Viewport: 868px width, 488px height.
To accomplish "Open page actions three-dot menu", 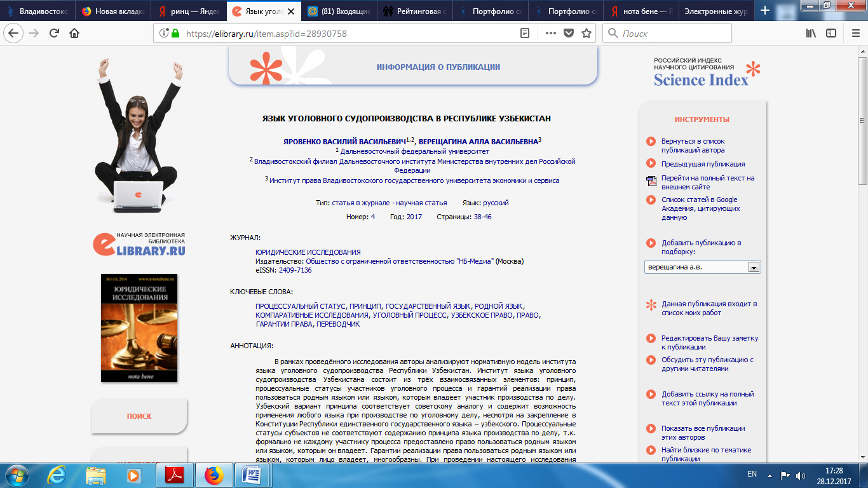I will [550, 33].
